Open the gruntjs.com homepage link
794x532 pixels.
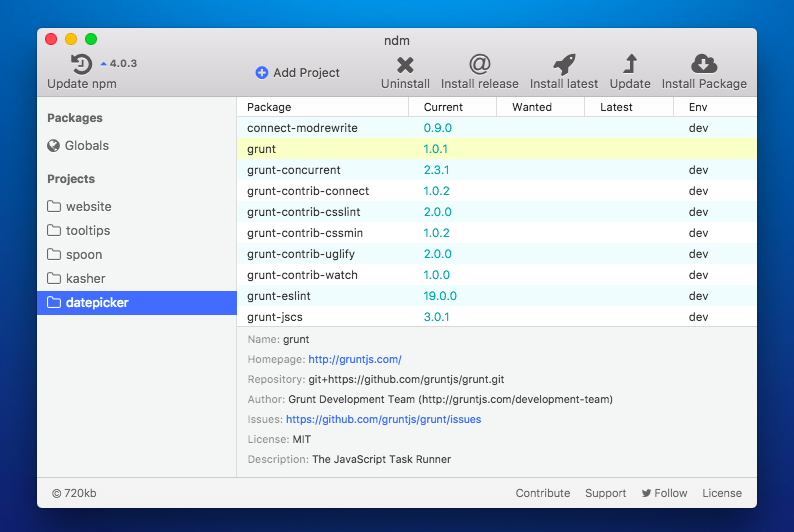(x=355, y=359)
